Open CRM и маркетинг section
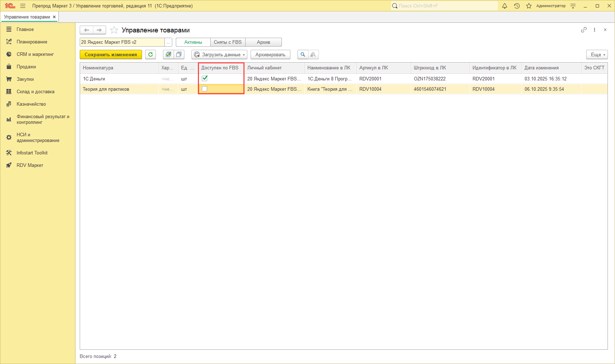This screenshot has width=615, height=364. (38, 54)
